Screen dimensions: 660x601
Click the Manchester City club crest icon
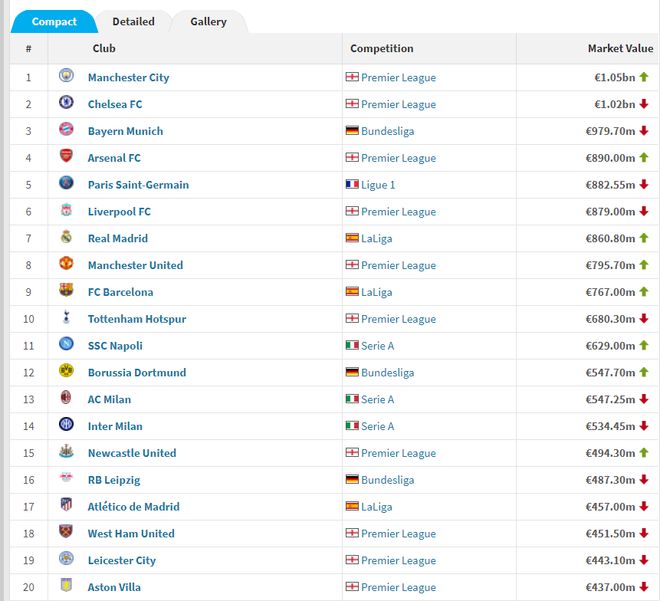coord(66,77)
